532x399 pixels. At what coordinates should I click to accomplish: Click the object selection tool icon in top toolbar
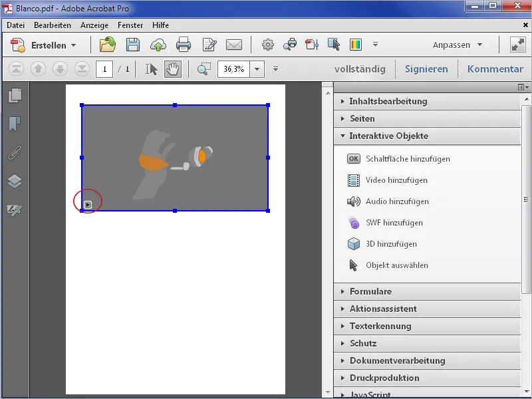(x=334, y=45)
